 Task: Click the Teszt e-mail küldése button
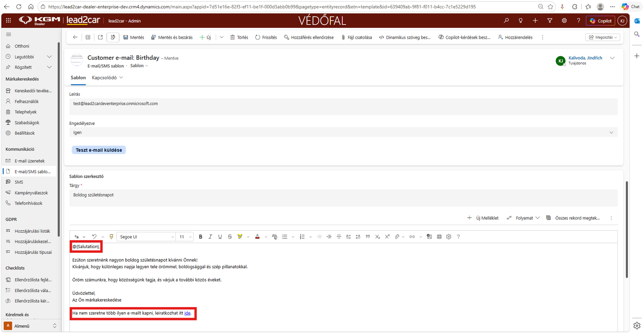(99, 150)
